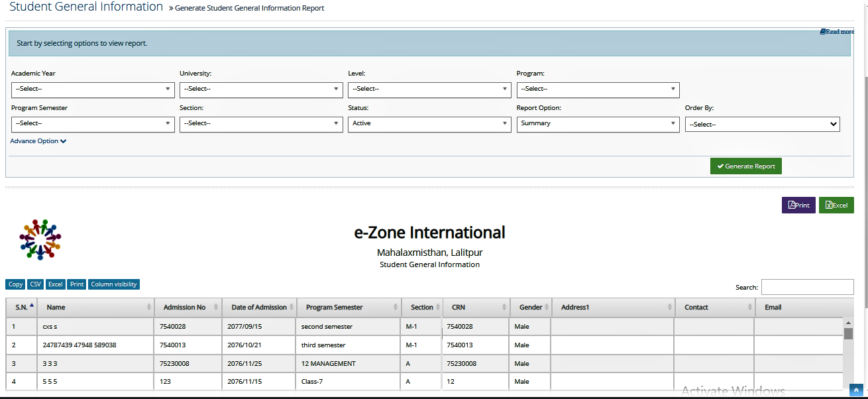The height and width of the screenshot is (399, 868).
Task: Open the Program dropdown
Action: pyautogui.click(x=598, y=89)
